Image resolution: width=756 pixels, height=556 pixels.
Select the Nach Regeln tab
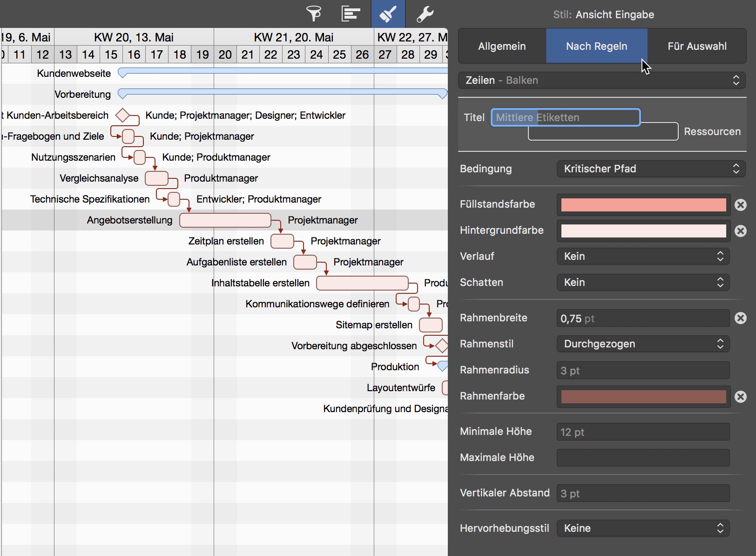pyautogui.click(x=596, y=46)
